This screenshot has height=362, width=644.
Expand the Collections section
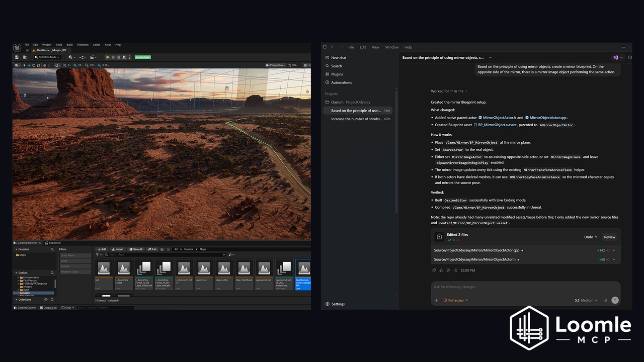tap(16, 300)
